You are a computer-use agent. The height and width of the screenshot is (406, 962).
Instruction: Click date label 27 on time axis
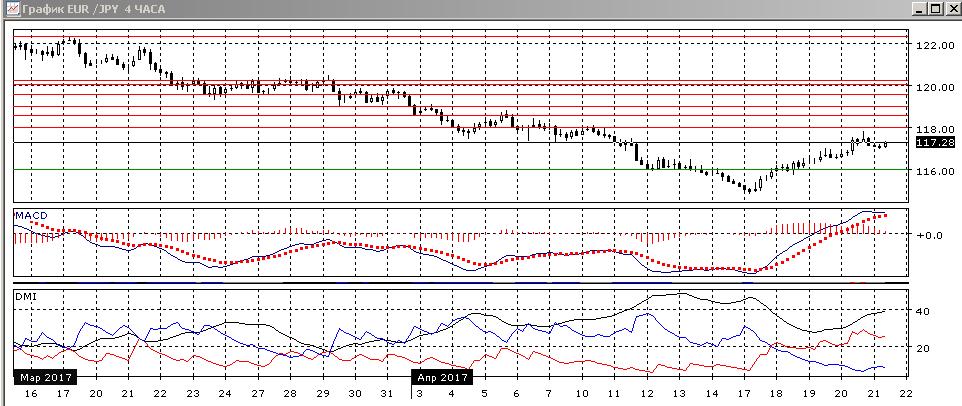(x=258, y=393)
